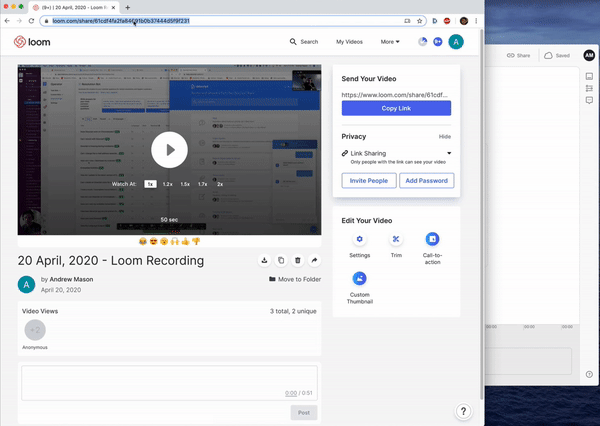
Task: Click the +2 Anonymous viewers avatar
Action: coord(35,330)
